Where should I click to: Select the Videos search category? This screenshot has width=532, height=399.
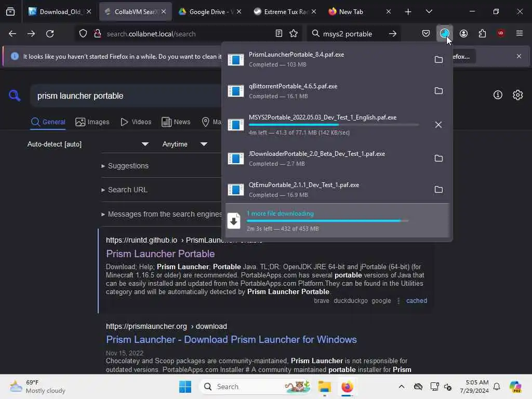(x=136, y=122)
